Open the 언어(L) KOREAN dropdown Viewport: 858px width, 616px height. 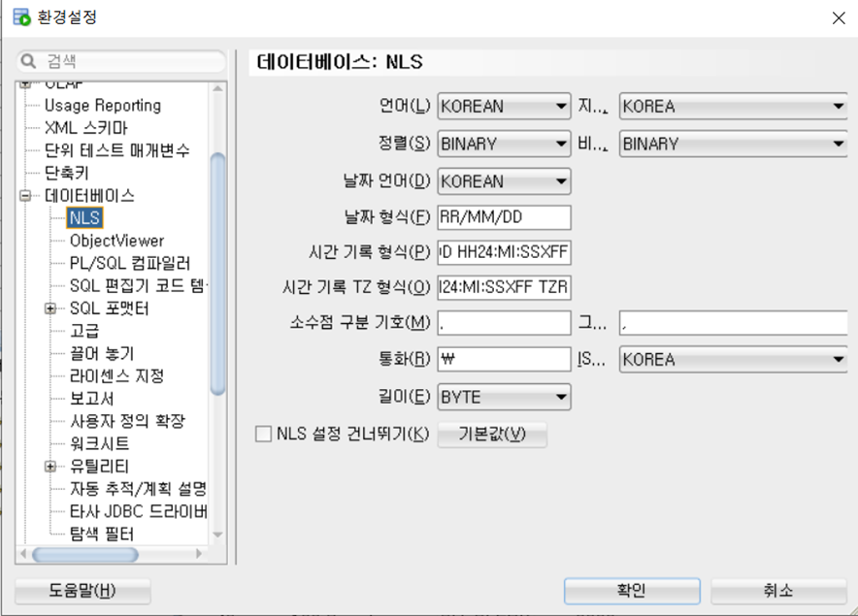point(504,106)
